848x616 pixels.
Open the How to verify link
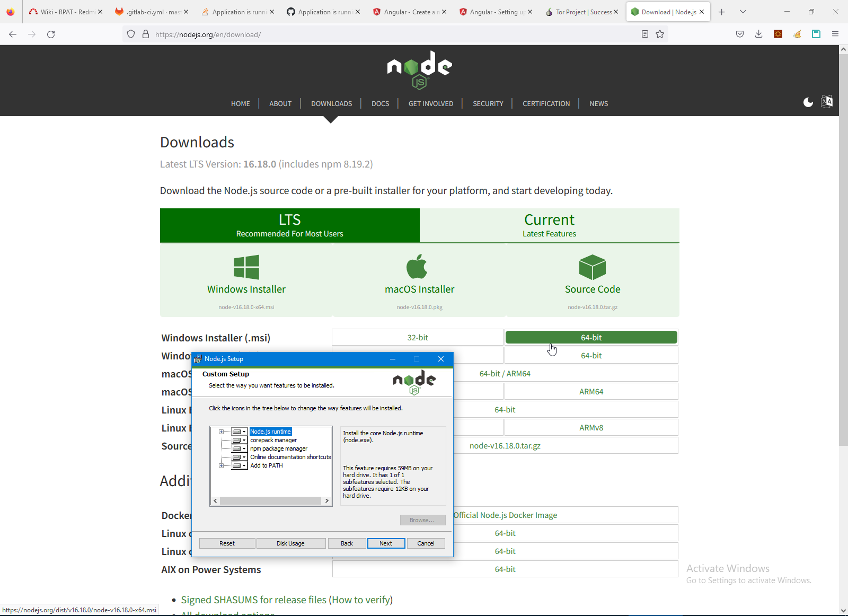coord(361,600)
